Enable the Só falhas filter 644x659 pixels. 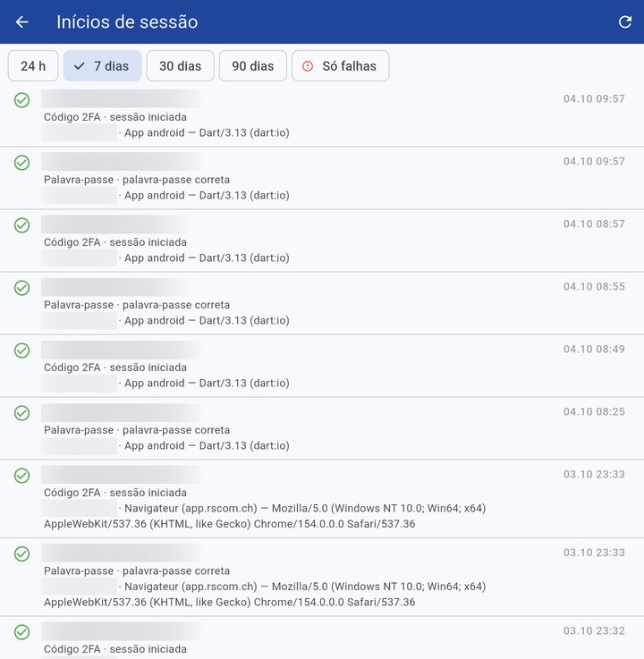[341, 66]
